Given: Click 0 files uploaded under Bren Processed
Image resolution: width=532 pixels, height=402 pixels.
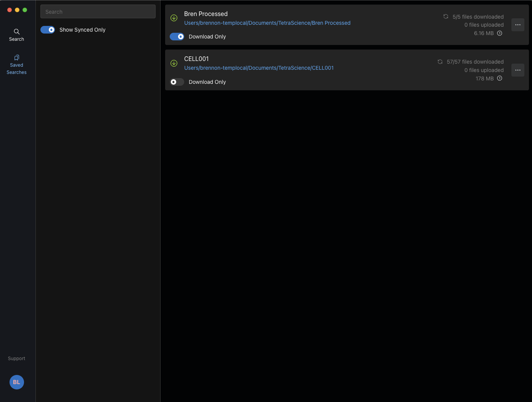Looking at the screenshot, I should point(484,25).
